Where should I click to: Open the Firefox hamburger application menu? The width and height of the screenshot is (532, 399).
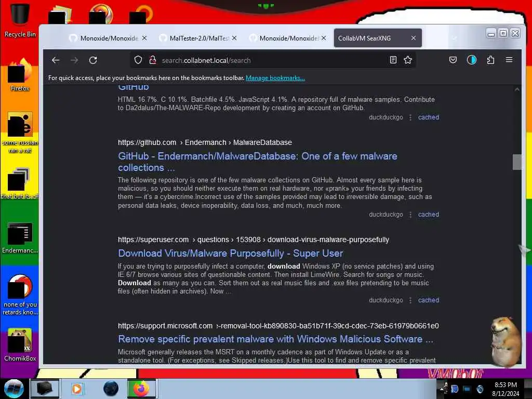pos(509,60)
